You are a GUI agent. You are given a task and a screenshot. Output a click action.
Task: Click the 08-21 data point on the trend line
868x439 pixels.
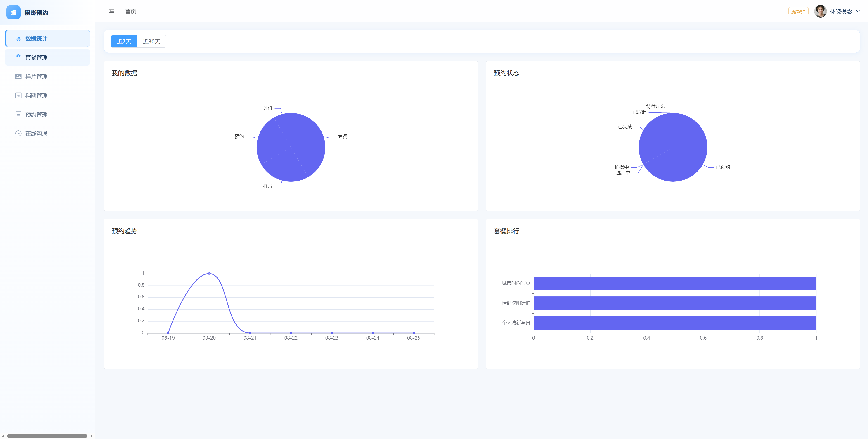coord(250,333)
